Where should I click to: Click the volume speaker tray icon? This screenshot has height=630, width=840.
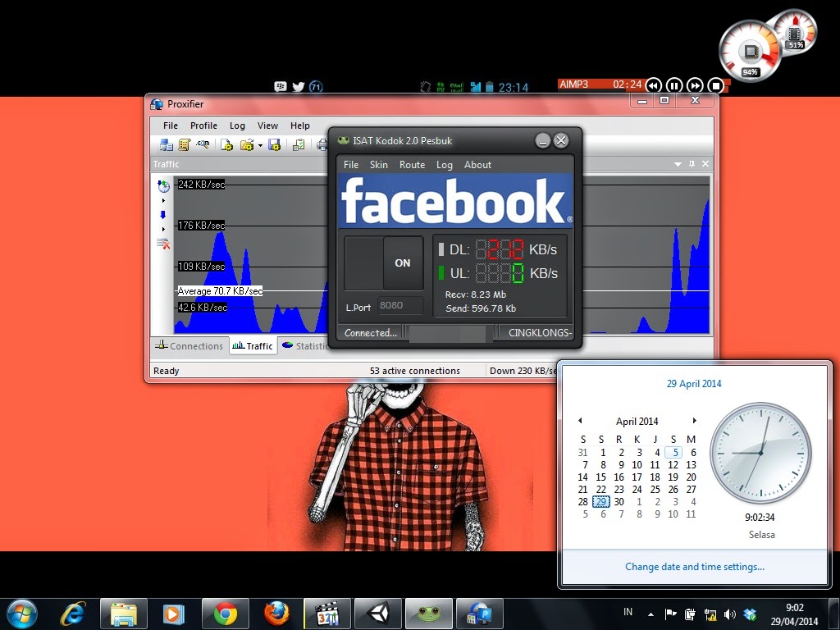click(x=729, y=614)
